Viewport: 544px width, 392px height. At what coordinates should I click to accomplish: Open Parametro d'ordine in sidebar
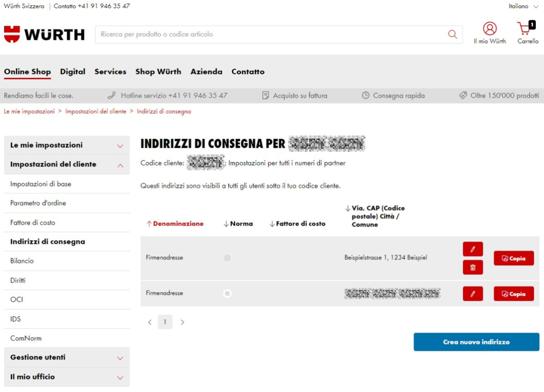coord(67,203)
